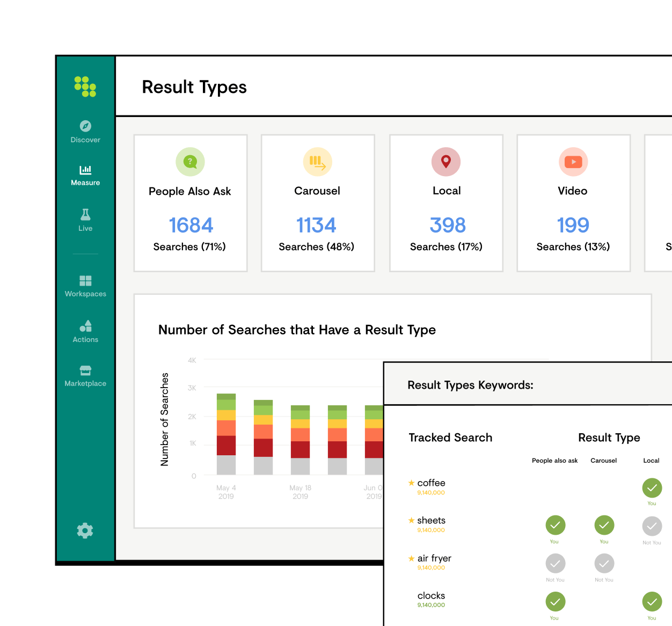Screen dimensions: 672x626
Task: Open the 1134 Carousel count
Action: (317, 225)
